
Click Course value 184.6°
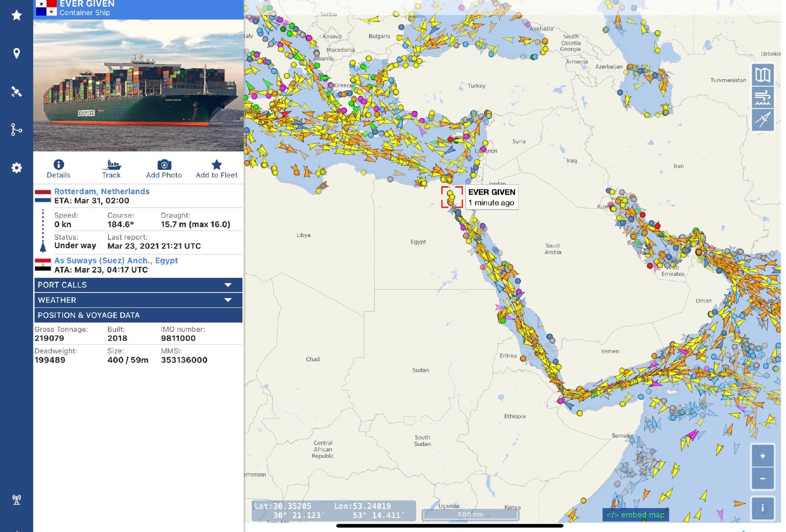pos(121,224)
